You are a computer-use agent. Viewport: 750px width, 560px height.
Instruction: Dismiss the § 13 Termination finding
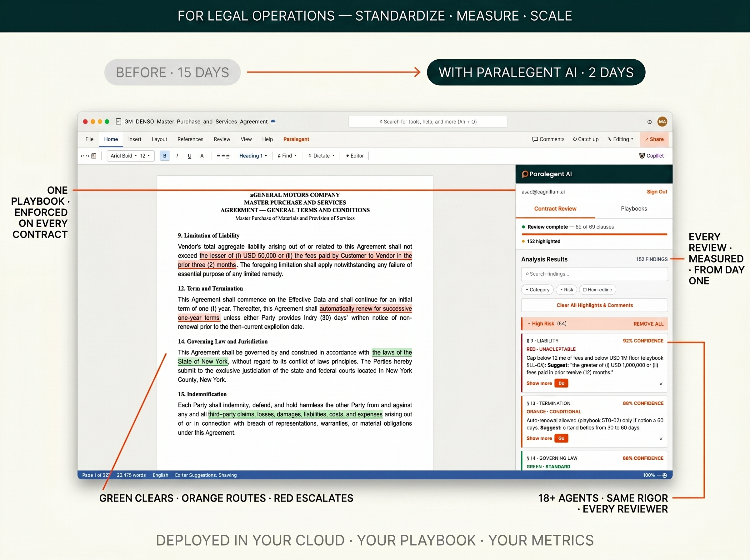pos(661,439)
